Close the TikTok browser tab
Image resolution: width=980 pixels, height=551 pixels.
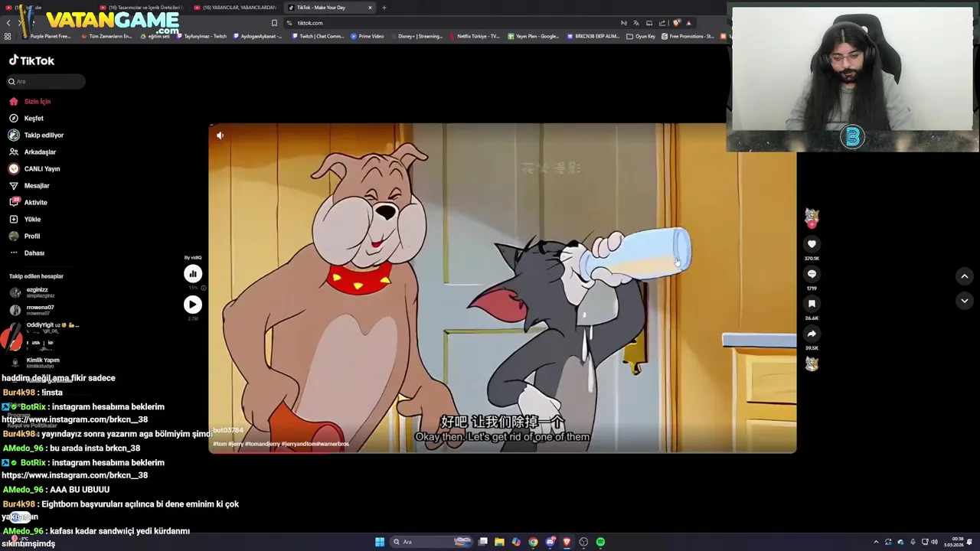tap(370, 8)
